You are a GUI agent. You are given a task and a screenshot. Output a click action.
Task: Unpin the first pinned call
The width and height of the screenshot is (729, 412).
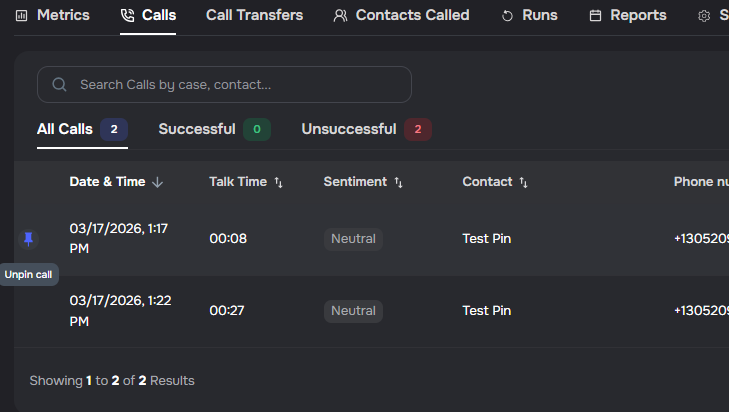pyautogui.click(x=28, y=239)
